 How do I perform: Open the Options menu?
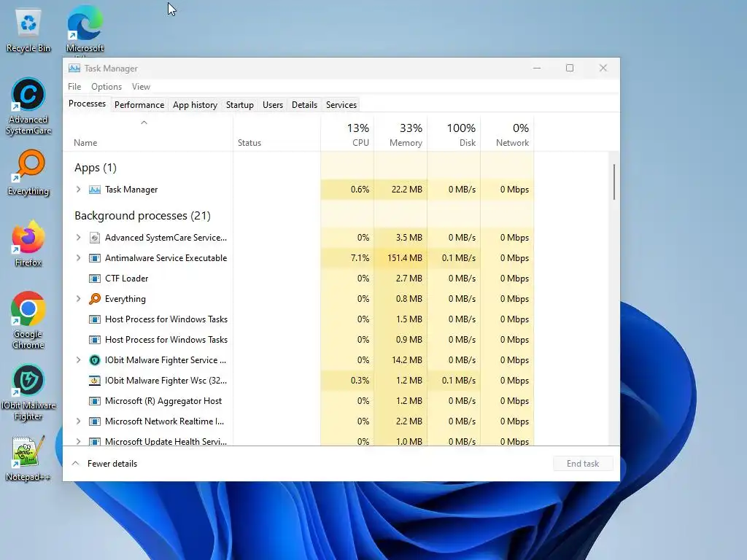107,87
